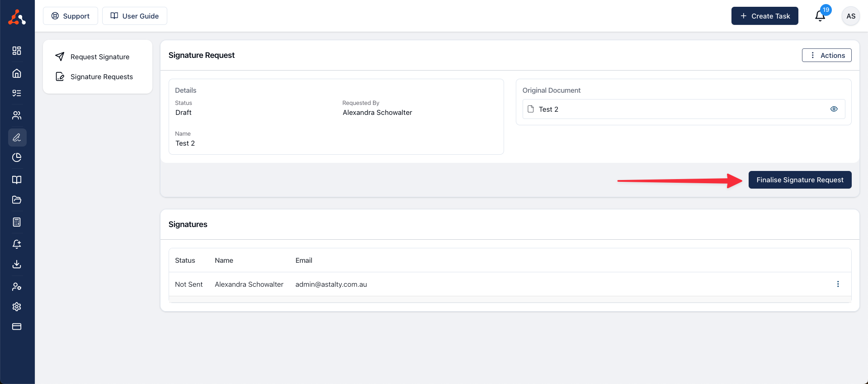868x384 pixels.
Task: Open the User Guide link
Action: 135,16
